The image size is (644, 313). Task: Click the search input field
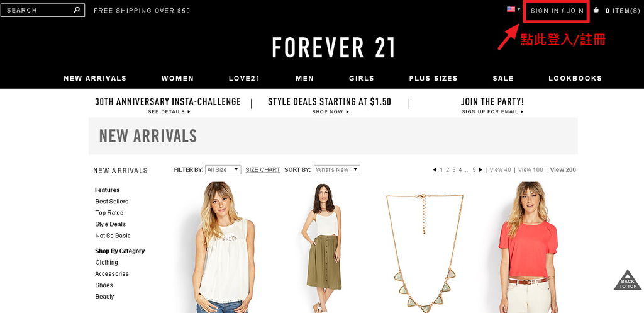(39, 10)
